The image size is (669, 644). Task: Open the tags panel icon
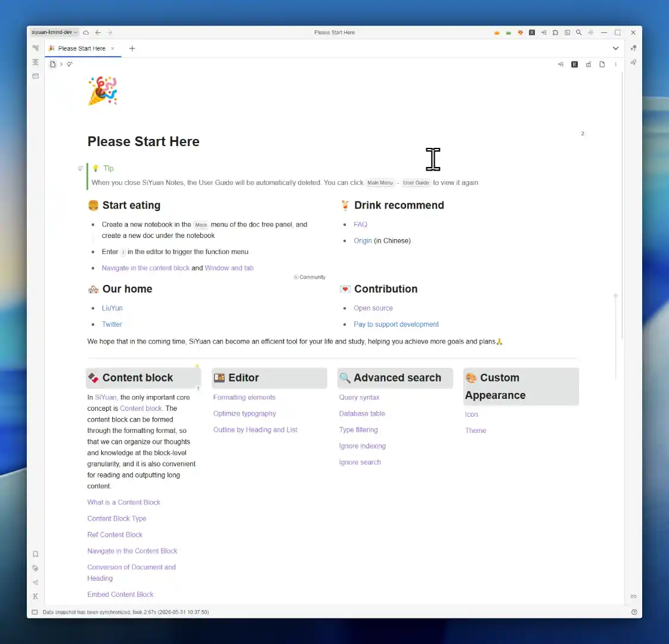tap(35, 568)
